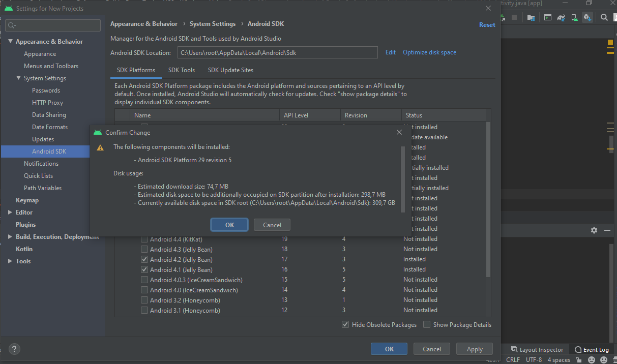Confirm the change with dialog OK button

point(229,225)
